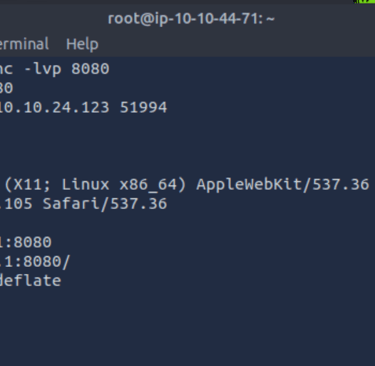Click the :8080 host line text
Image resolution: width=375 pixels, height=366 pixels.
[26, 242]
